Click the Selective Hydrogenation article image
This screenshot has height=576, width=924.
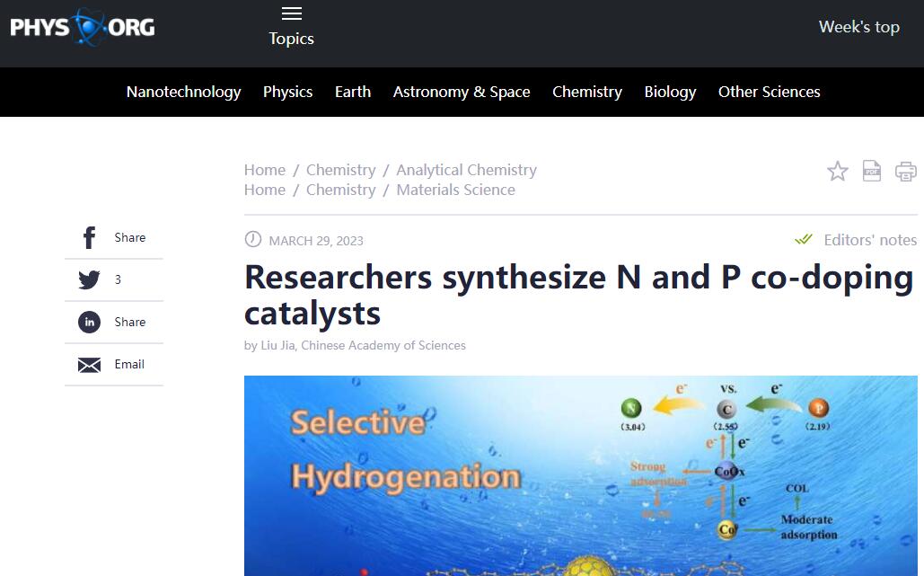tap(580, 475)
